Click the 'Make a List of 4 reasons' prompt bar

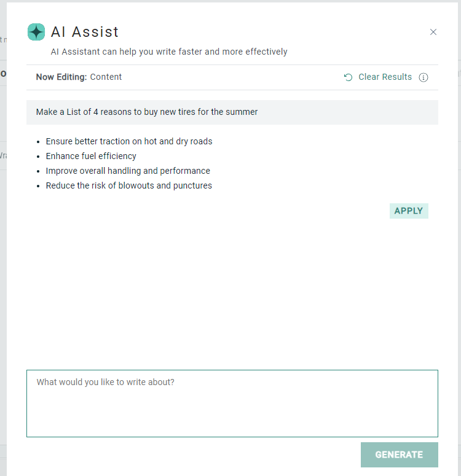(232, 112)
